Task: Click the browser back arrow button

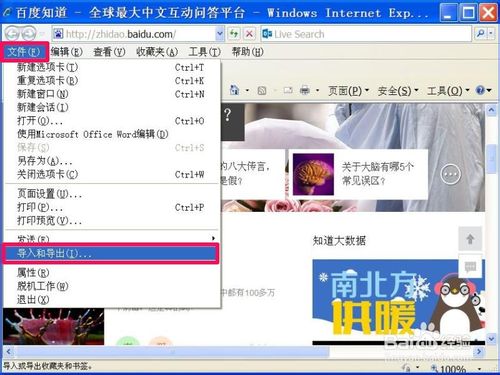Action: (x=12, y=34)
